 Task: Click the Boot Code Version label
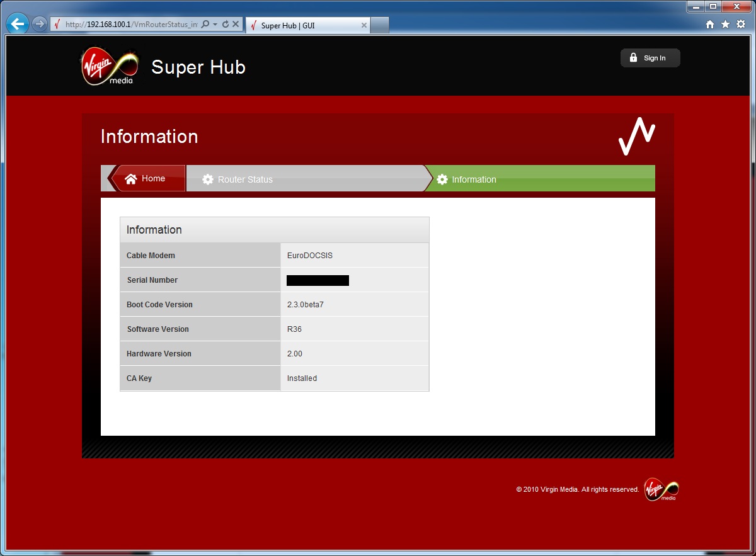coord(159,305)
